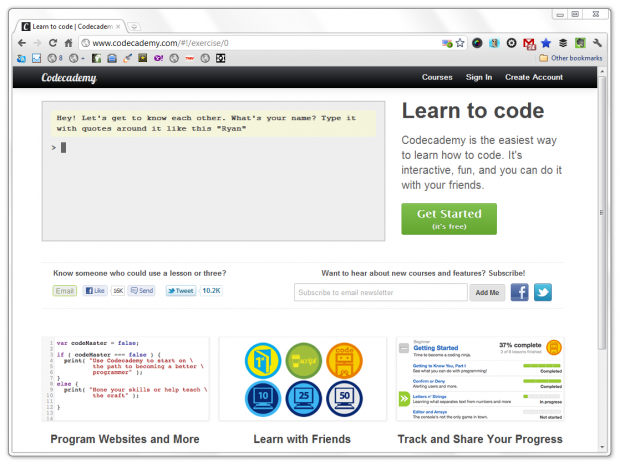Click the code sample thumbnail image
620x464 pixels.
125,379
